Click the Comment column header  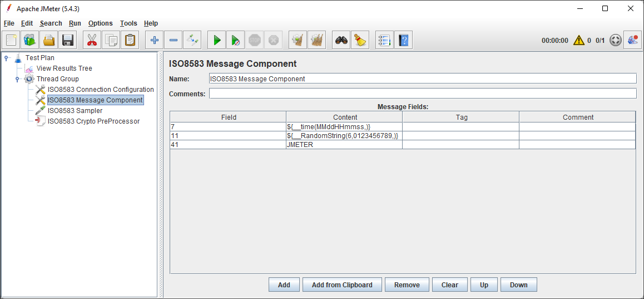(x=578, y=117)
